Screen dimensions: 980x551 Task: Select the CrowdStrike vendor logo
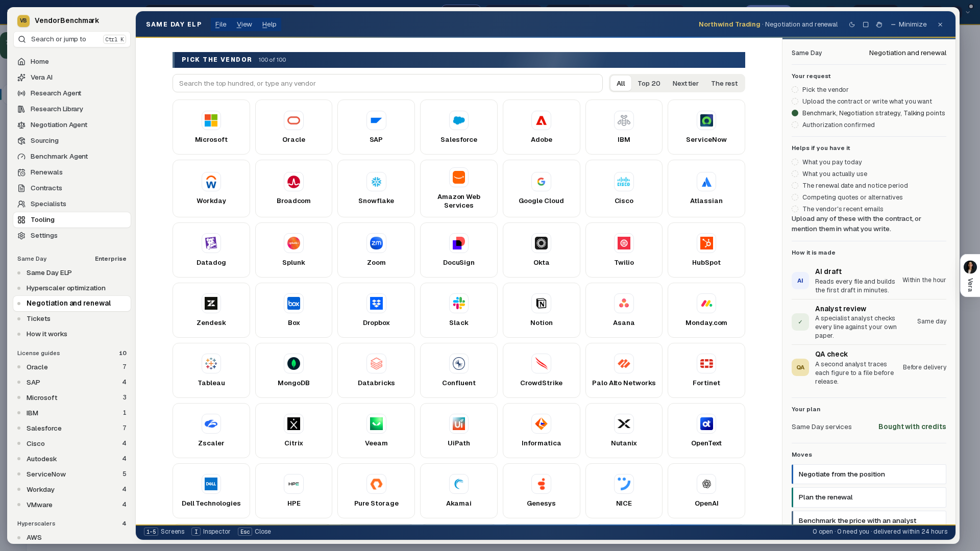541,364
